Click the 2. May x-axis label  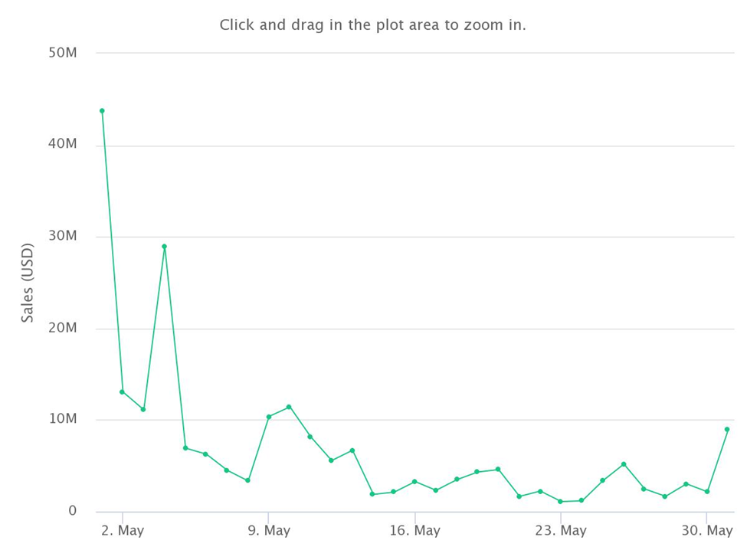(x=123, y=530)
